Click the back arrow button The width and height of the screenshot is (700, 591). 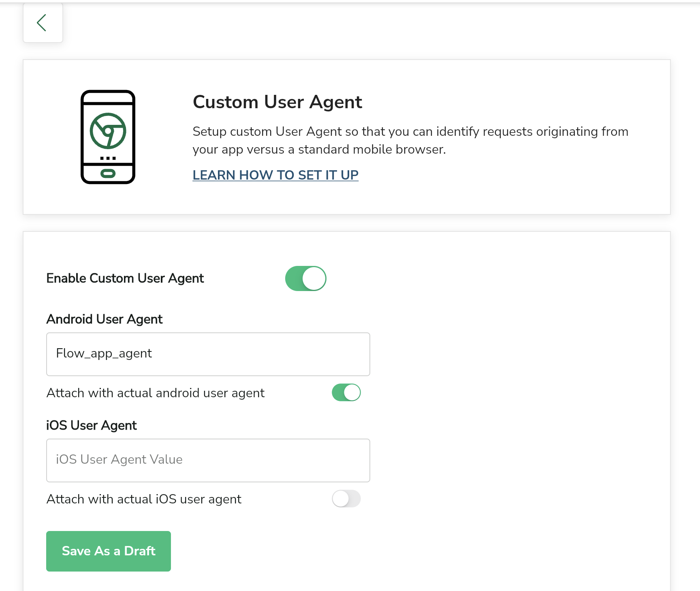pos(43,23)
